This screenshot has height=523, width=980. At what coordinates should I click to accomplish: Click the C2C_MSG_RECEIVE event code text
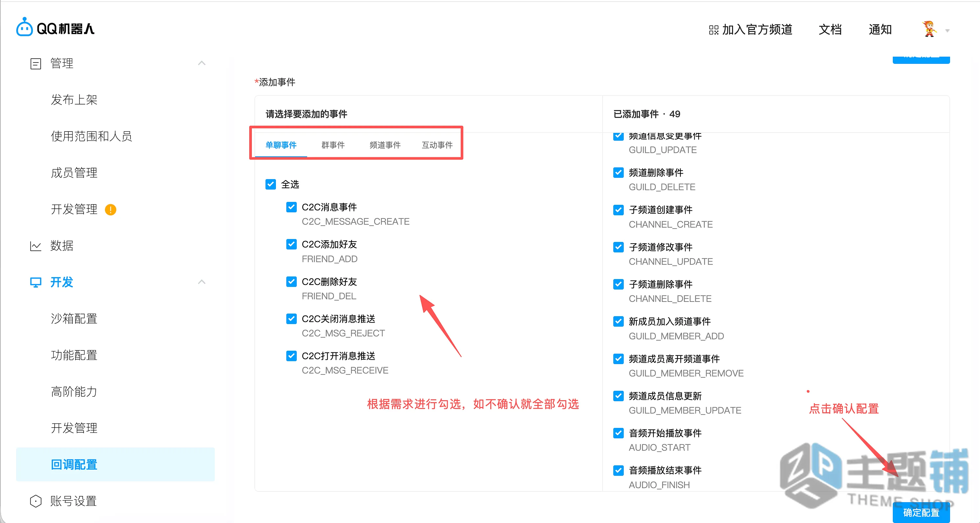[345, 370]
